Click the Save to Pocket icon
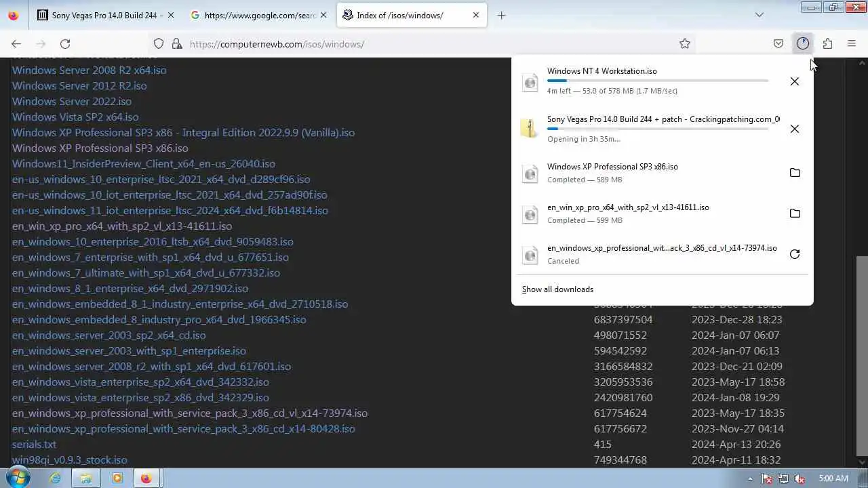 pyautogui.click(x=778, y=43)
